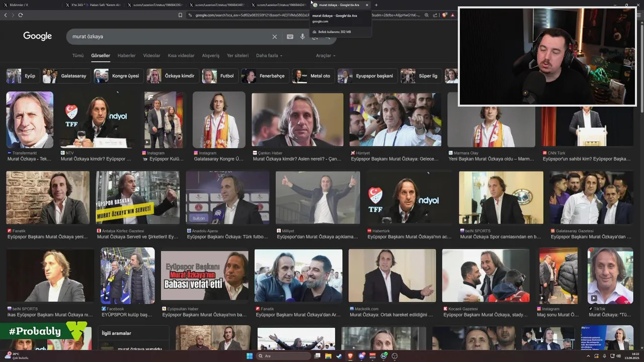Open the on-screen keyboard input tool
The height and width of the screenshot is (362, 644).
290,37
